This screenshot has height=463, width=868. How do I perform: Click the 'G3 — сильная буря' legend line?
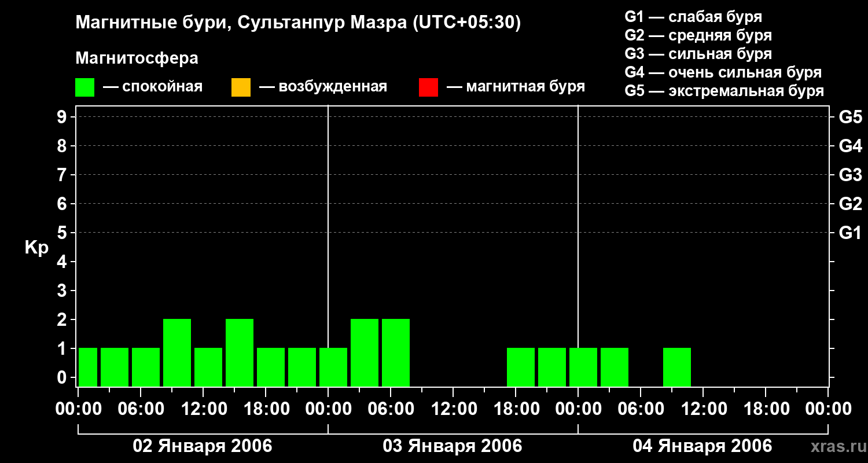coord(698,54)
